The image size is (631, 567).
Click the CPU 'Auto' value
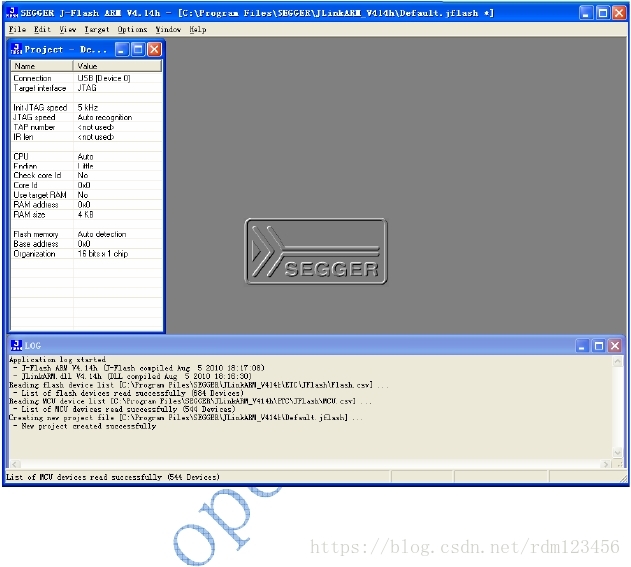pyautogui.click(x=85, y=157)
